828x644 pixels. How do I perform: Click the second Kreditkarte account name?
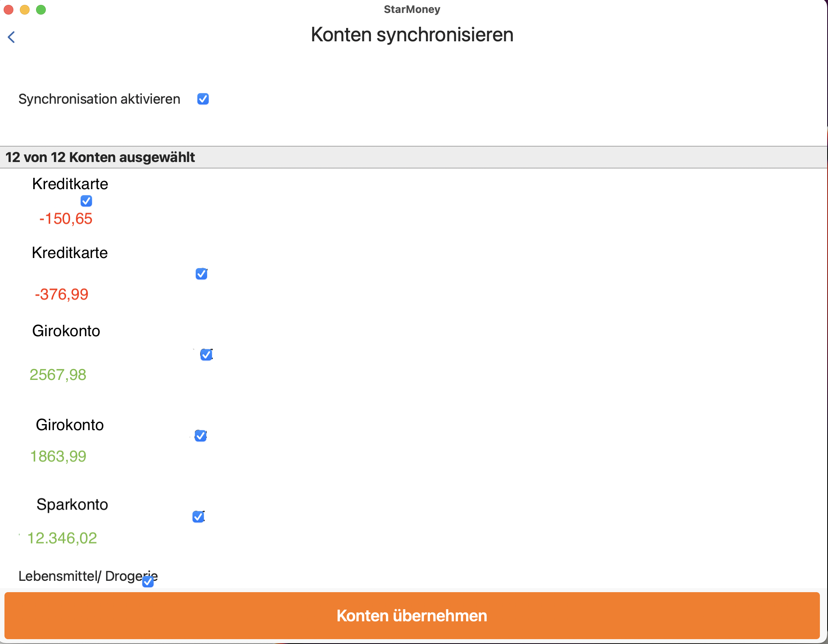69,252
